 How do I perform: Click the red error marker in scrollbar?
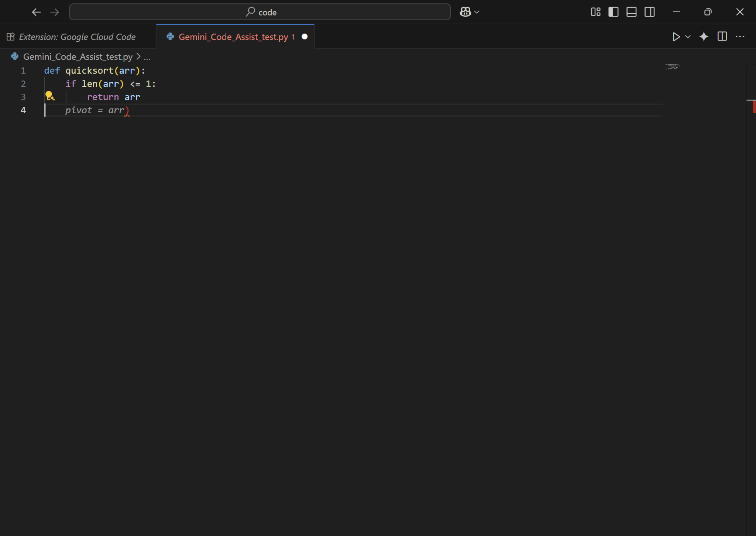(754, 107)
